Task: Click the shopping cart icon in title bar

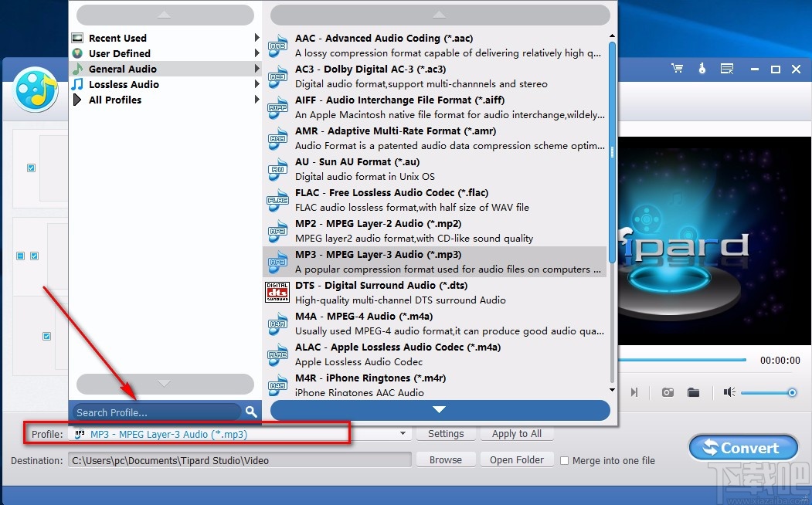Action: pyautogui.click(x=677, y=68)
